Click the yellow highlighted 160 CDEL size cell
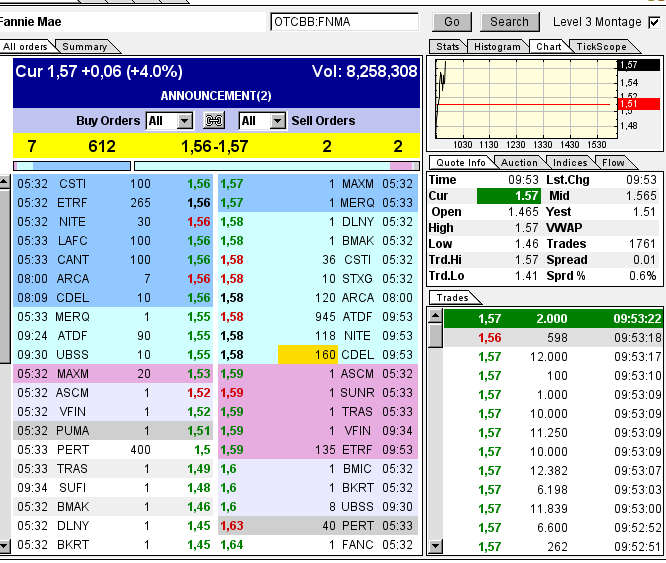The image size is (666, 563). 308,355
